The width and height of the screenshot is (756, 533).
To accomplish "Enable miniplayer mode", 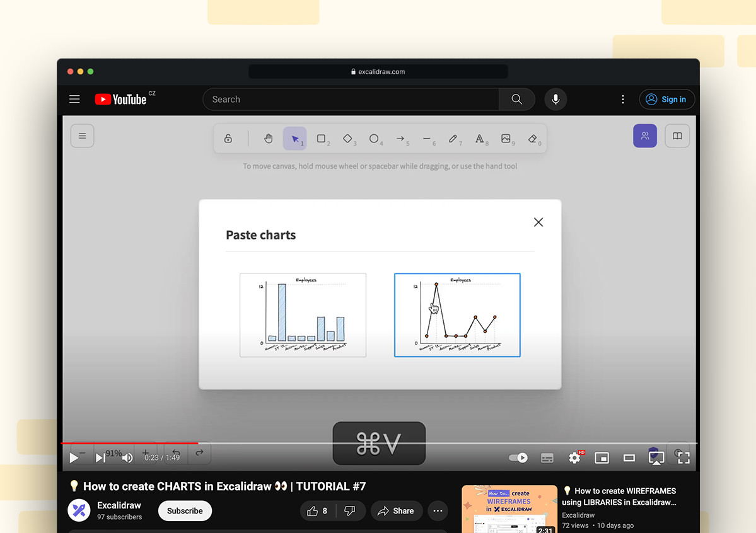I will coord(602,458).
